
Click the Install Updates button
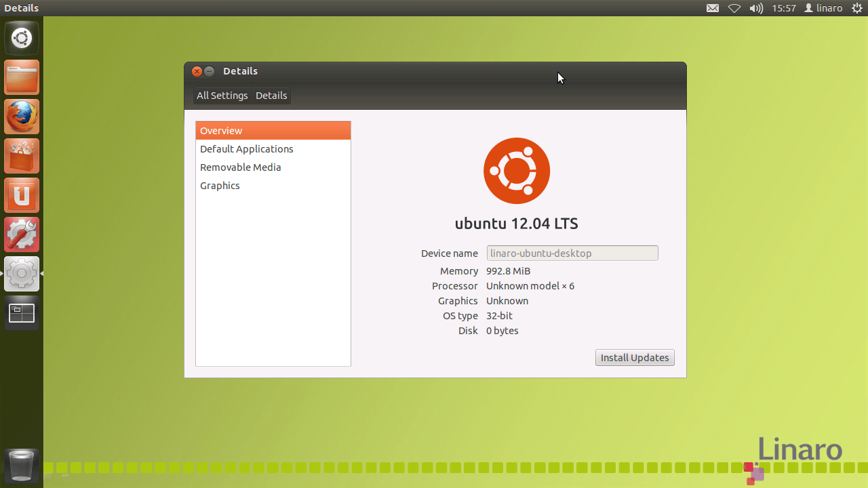635,357
